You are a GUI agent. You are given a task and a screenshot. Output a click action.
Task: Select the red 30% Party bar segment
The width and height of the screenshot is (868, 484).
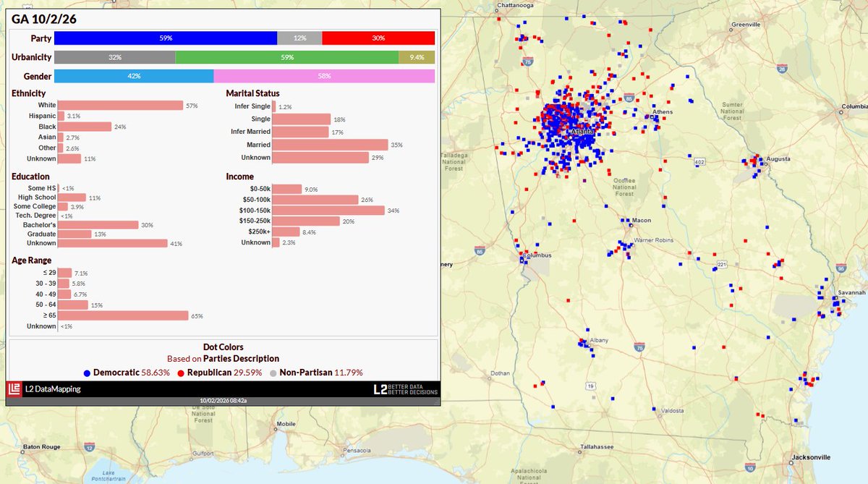click(378, 38)
